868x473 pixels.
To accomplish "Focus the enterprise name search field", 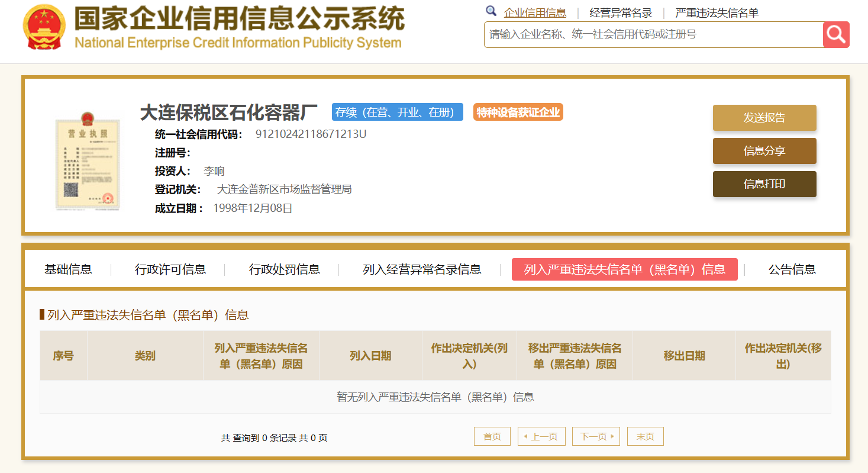I will coord(653,34).
